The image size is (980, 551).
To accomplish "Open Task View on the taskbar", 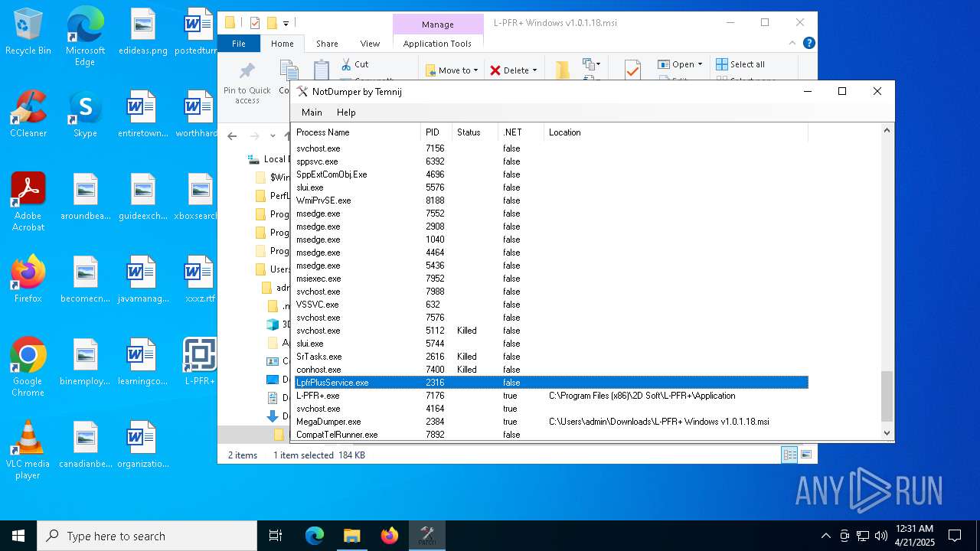I will click(276, 536).
